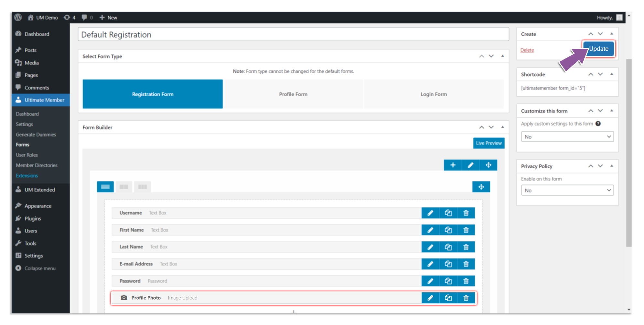This screenshot has height=325, width=644.
Task: Open the Media library menu
Action: [31, 63]
